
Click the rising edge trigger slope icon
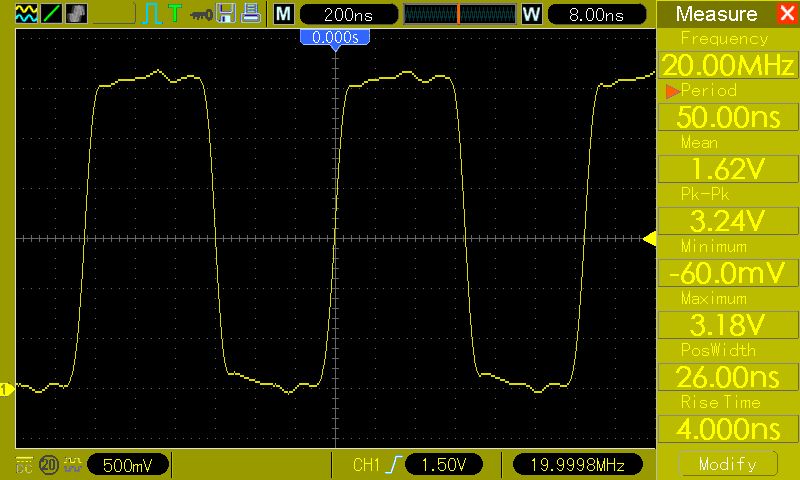[394, 465]
